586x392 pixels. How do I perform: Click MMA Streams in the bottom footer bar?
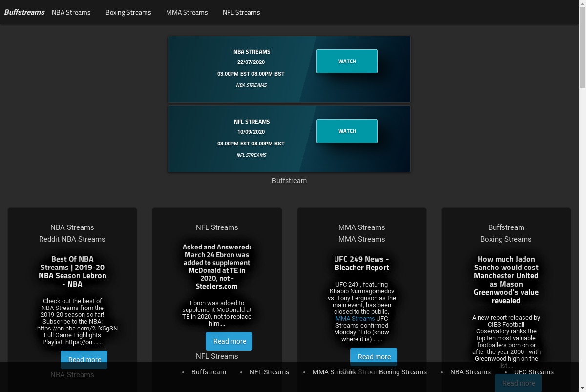click(334, 372)
